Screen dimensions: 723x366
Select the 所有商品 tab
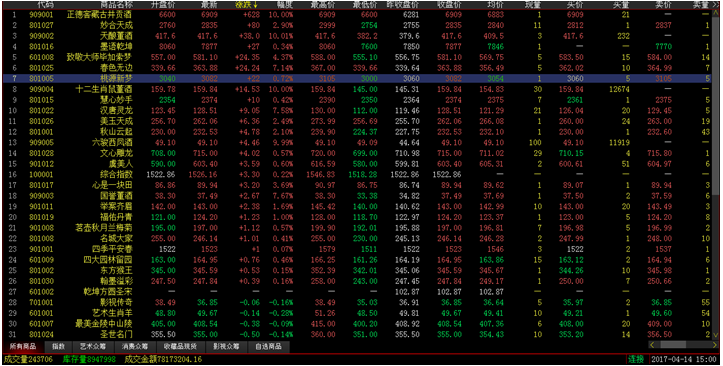(x=23, y=347)
